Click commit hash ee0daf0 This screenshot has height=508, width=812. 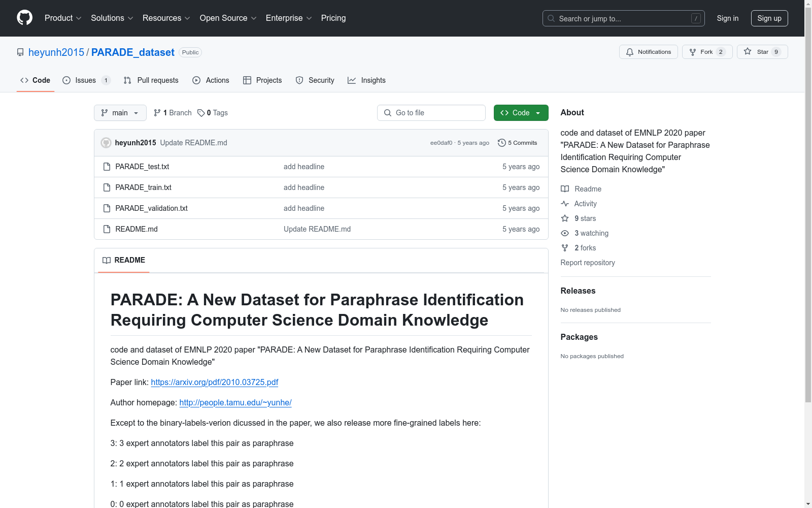pyautogui.click(x=441, y=143)
